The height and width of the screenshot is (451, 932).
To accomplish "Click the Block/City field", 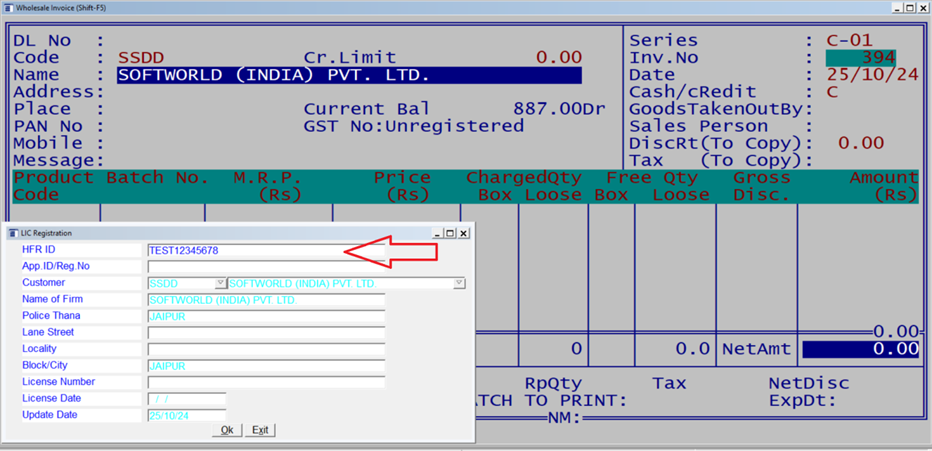I will pos(266,366).
